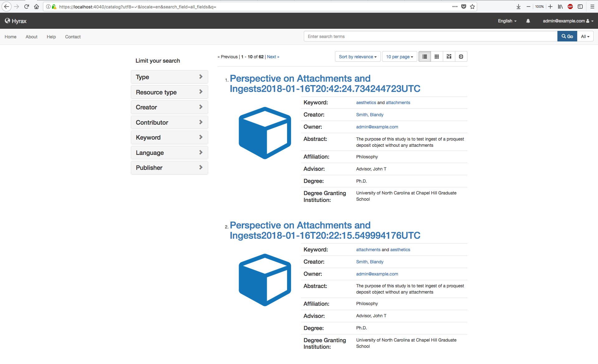Open the All search scope dropdown
598x364 pixels.
click(585, 36)
